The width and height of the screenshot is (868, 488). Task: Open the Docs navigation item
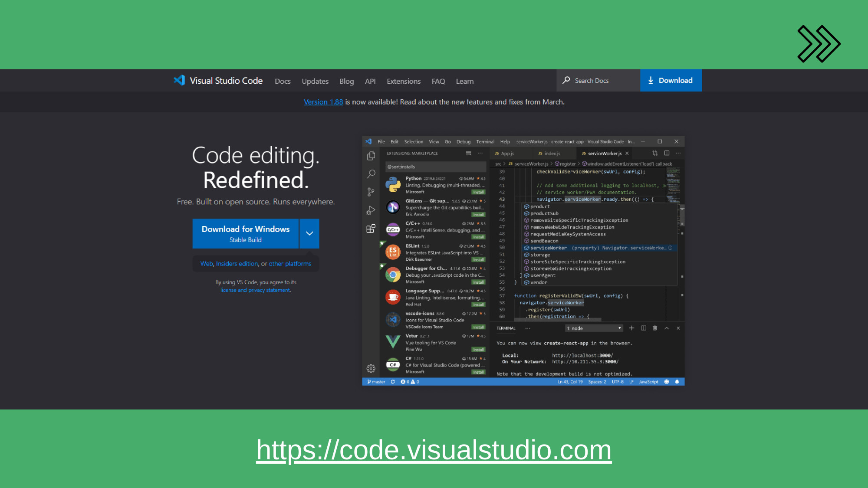pyautogui.click(x=283, y=81)
